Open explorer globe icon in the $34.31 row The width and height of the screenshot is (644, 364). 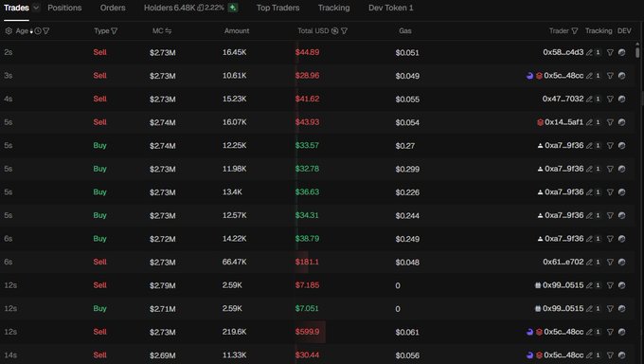point(622,215)
